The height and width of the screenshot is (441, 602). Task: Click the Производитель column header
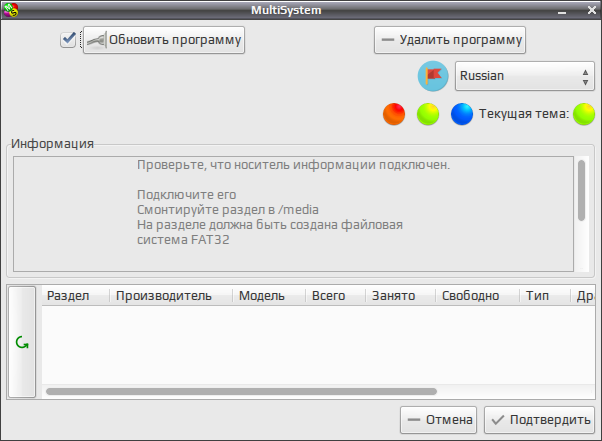click(171, 296)
